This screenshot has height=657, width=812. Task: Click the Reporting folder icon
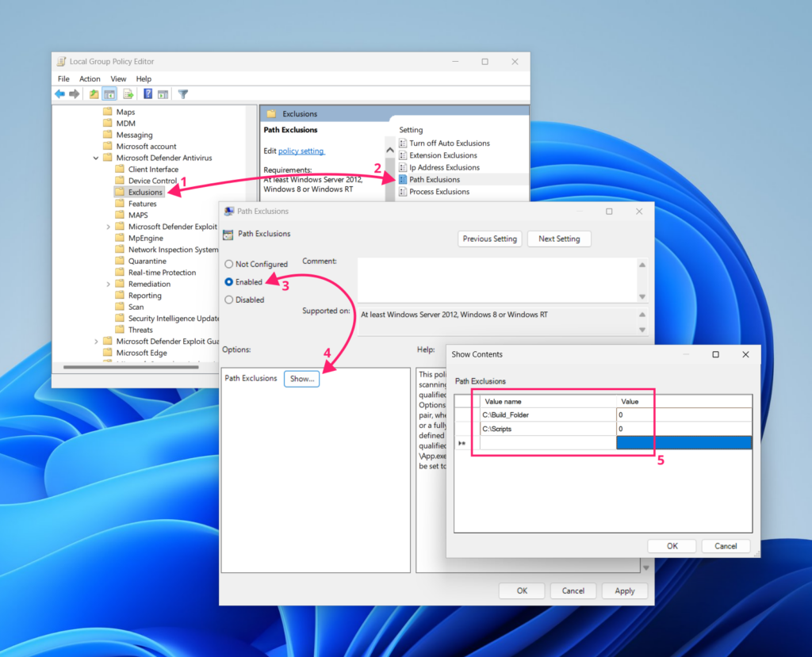tap(120, 295)
